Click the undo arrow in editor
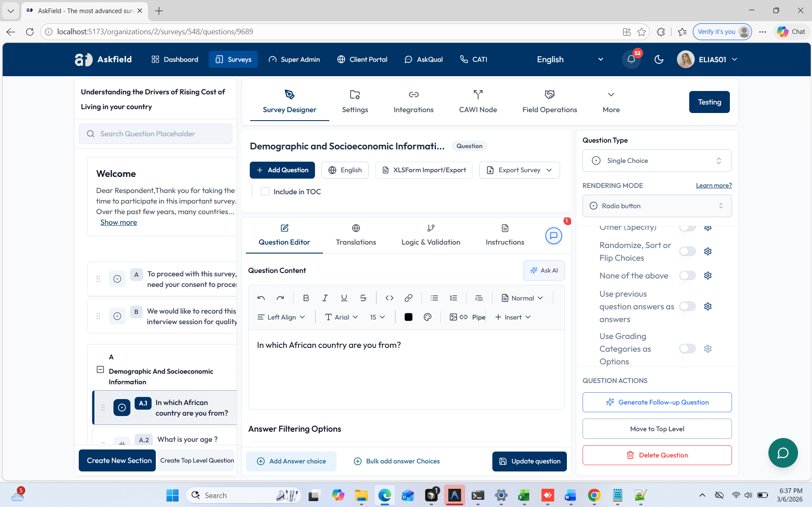 261,298
